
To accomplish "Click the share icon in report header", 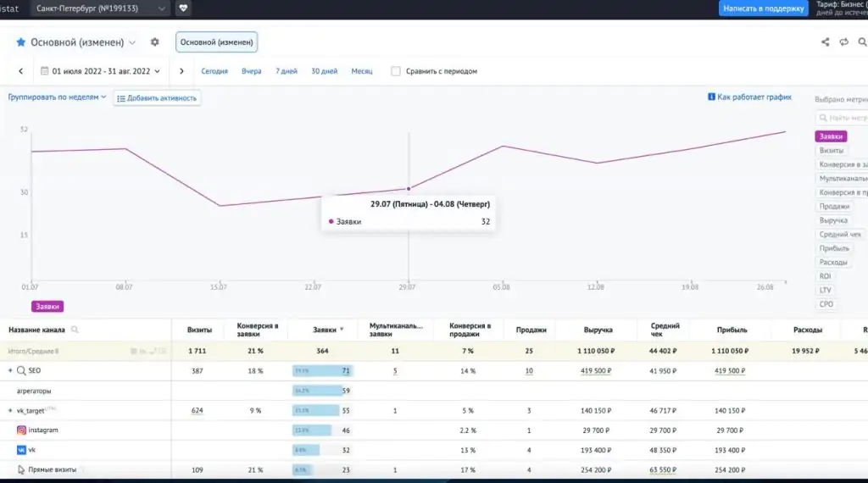I will (x=826, y=42).
